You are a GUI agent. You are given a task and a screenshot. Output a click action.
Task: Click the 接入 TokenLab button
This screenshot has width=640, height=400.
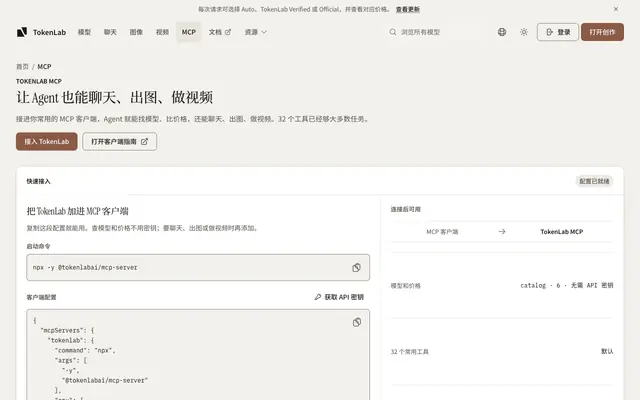pyautogui.click(x=47, y=142)
